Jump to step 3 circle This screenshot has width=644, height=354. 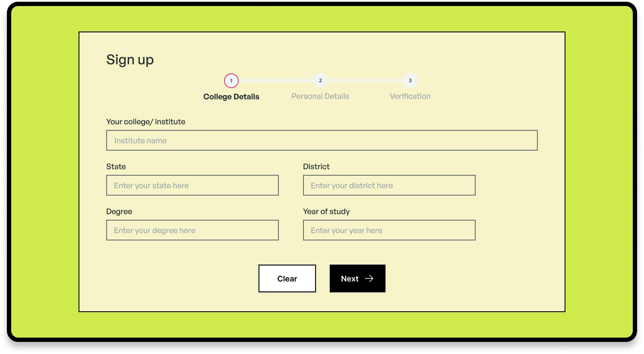tap(410, 80)
